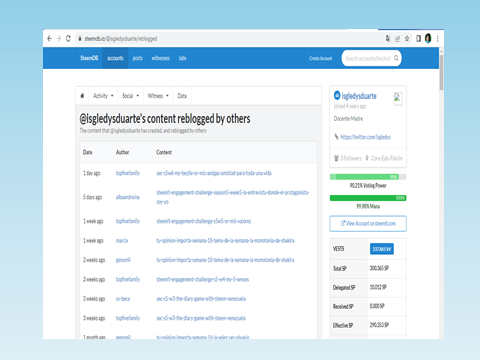Click the blue VESTS value button

point(382,249)
